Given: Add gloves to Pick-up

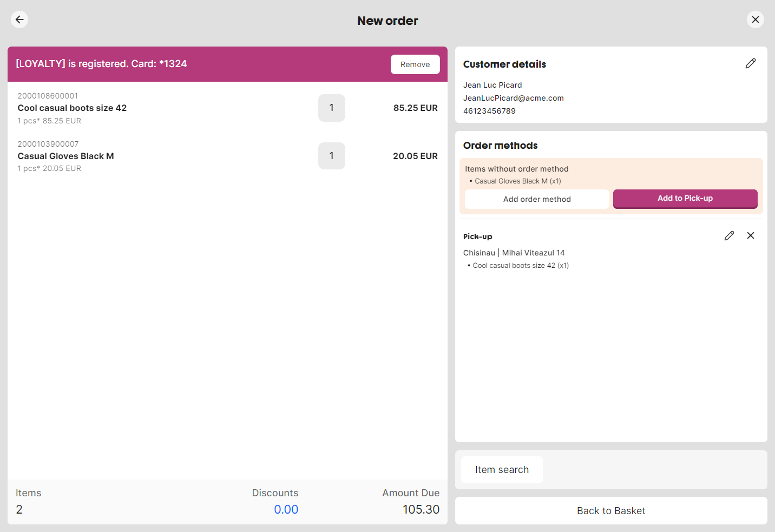Looking at the screenshot, I should coord(685,199).
